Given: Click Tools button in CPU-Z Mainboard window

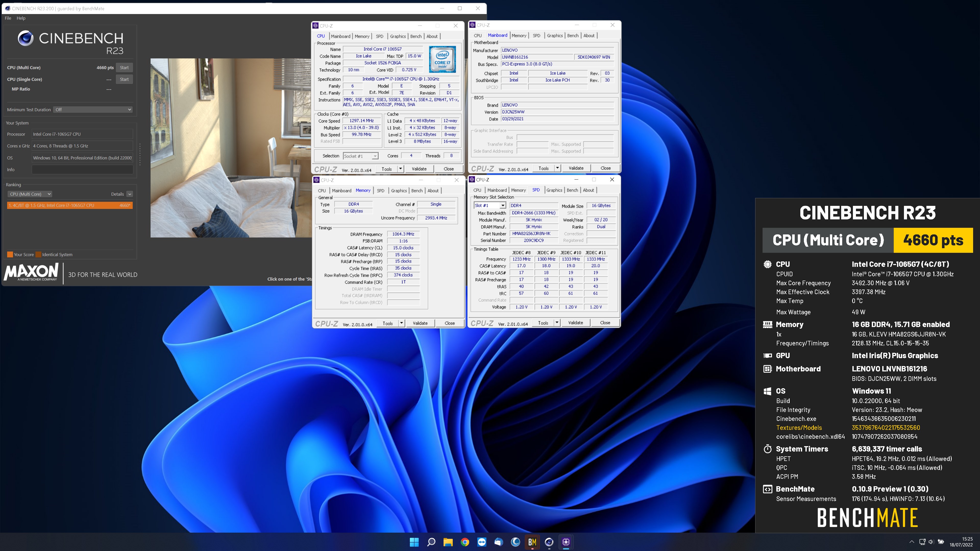Looking at the screenshot, I should coord(543,168).
